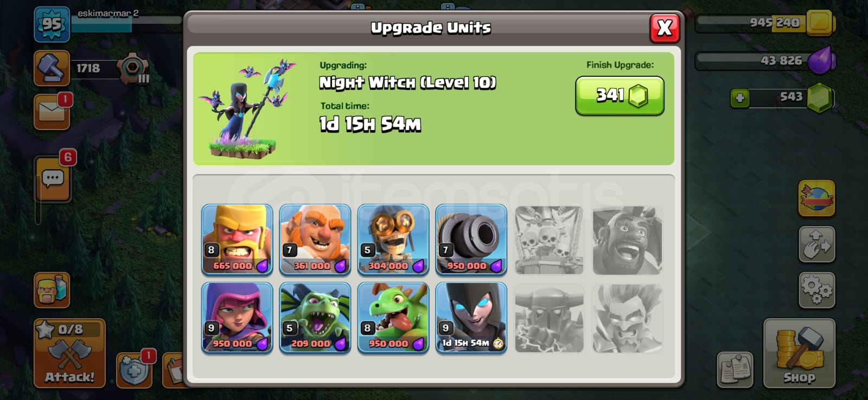Add more gems with green plus
Image resolution: width=868 pixels, height=400 pixels.
coord(740,98)
